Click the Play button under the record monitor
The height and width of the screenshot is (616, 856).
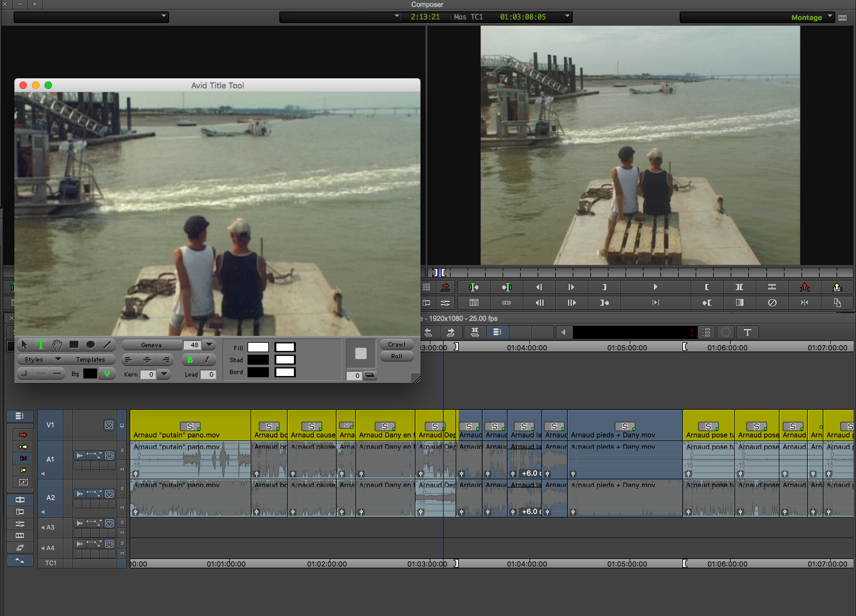pyautogui.click(x=655, y=287)
